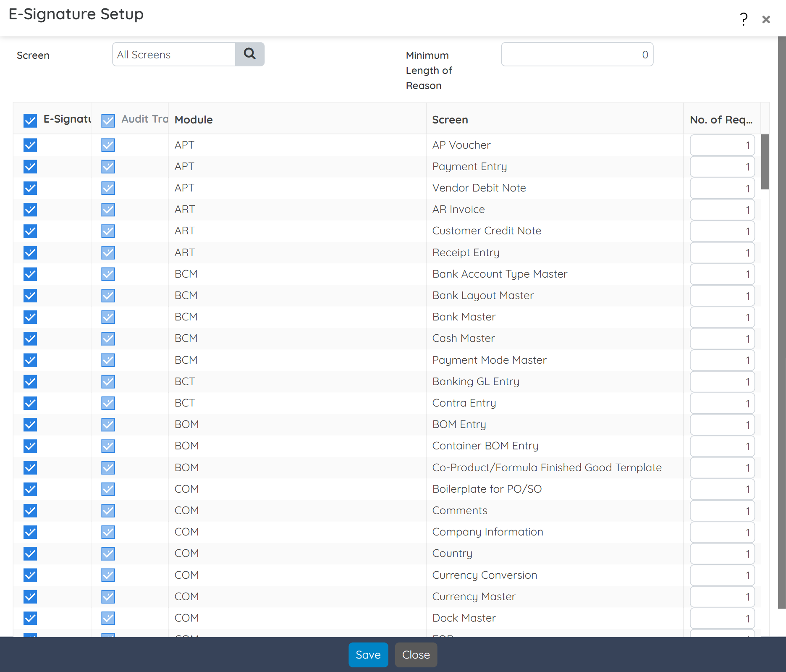Click the Screen filter field showing All Screens

173,54
